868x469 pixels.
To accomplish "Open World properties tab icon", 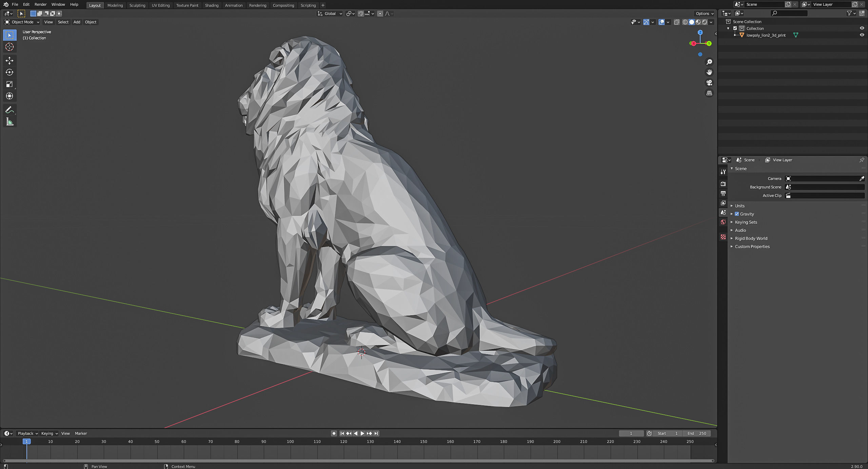I will click(x=723, y=222).
